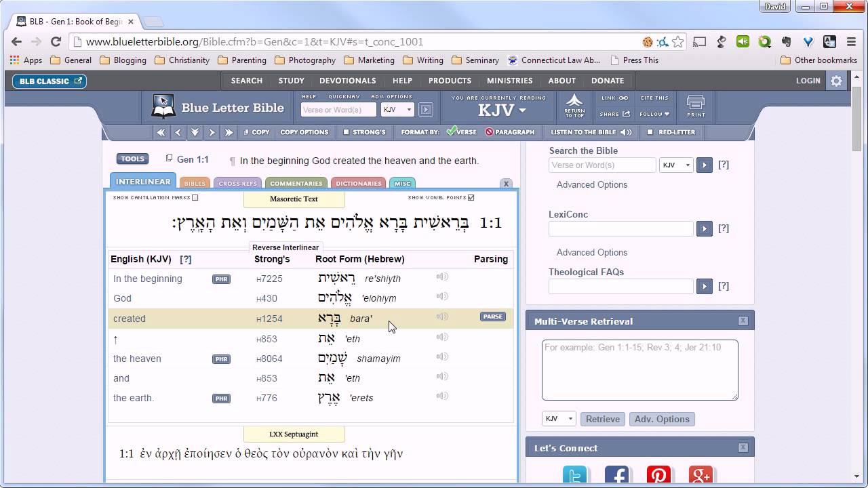The height and width of the screenshot is (488, 868).
Task: Select Verse format option
Action: (461, 132)
